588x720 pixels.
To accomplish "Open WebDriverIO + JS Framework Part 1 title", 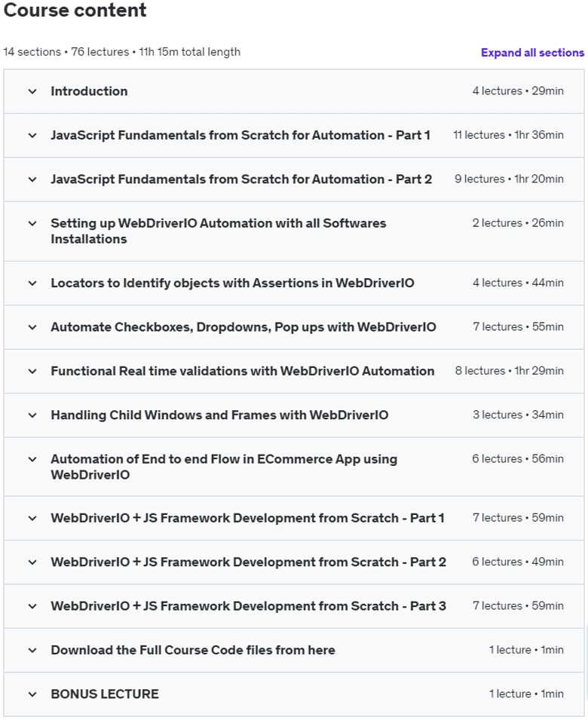I will (x=247, y=519).
